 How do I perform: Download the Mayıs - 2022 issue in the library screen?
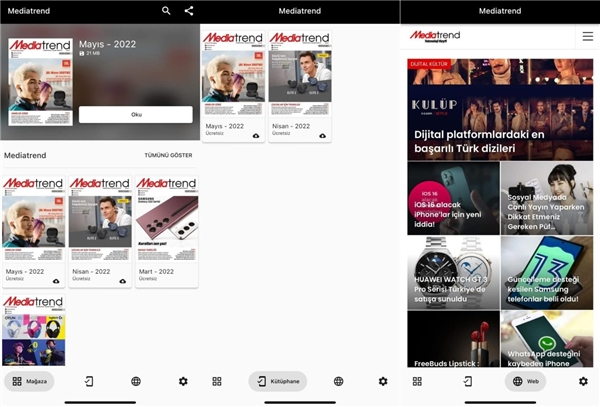point(256,136)
